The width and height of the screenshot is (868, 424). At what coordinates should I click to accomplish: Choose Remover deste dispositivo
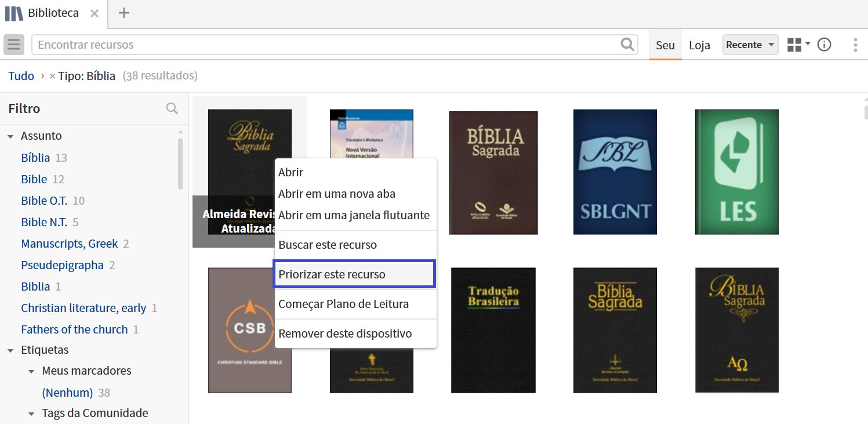(x=355, y=334)
